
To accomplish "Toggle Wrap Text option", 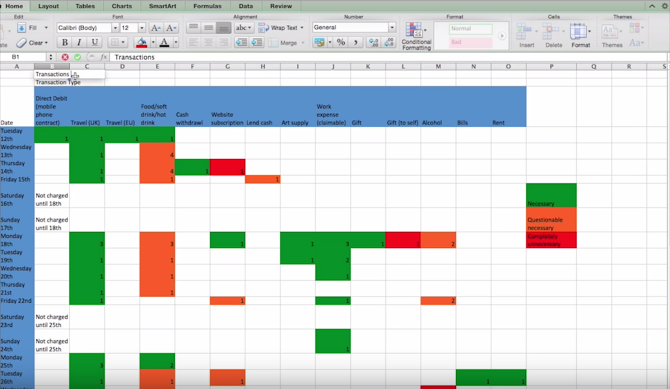I will (x=281, y=28).
